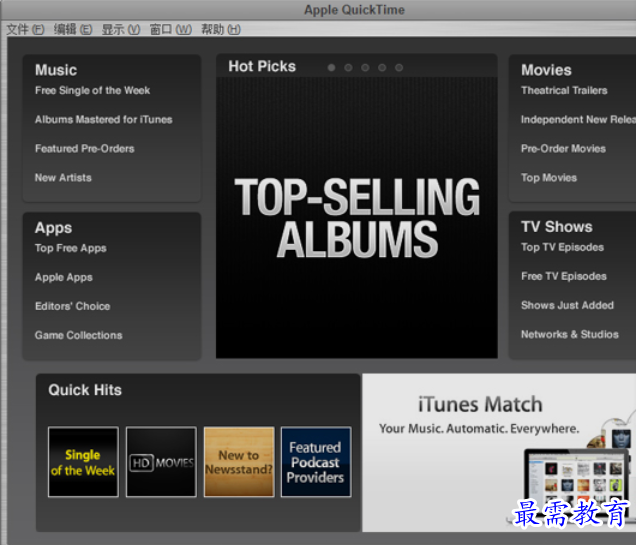Open Shows Just Added
This screenshot has height=545, width=636.
567,305
